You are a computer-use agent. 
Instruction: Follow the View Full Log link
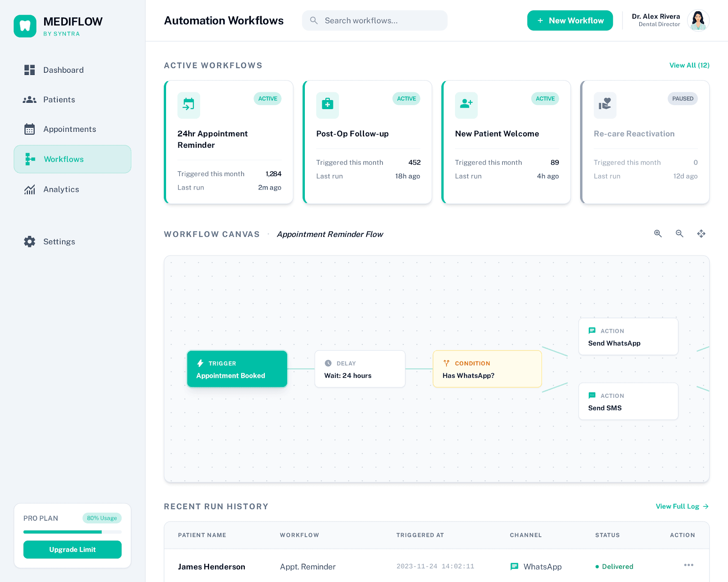(x=682, y=507)
